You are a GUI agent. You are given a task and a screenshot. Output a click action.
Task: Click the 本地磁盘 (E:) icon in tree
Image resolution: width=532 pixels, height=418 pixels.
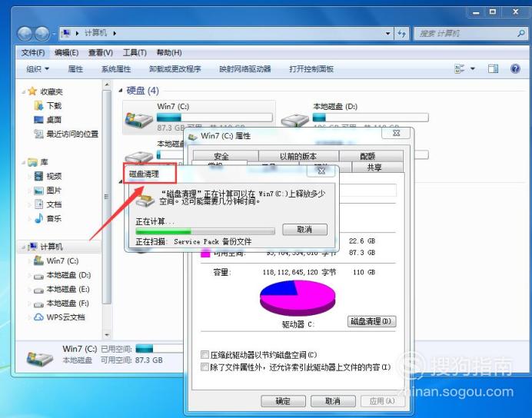coord(38,290)
